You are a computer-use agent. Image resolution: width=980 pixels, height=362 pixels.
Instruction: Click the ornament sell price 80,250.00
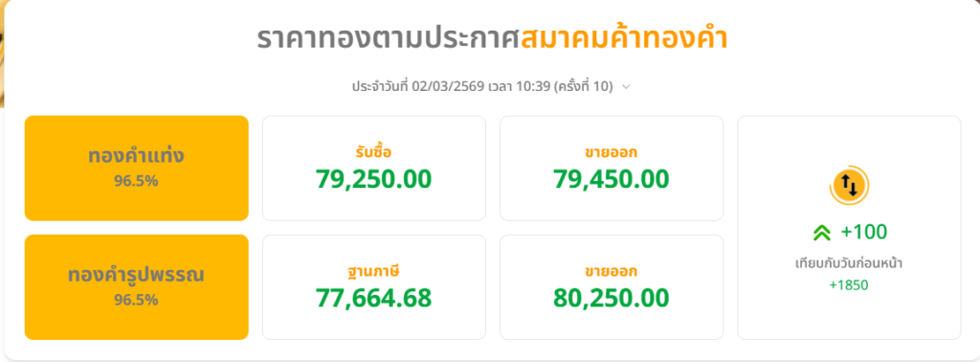point(612,298)
